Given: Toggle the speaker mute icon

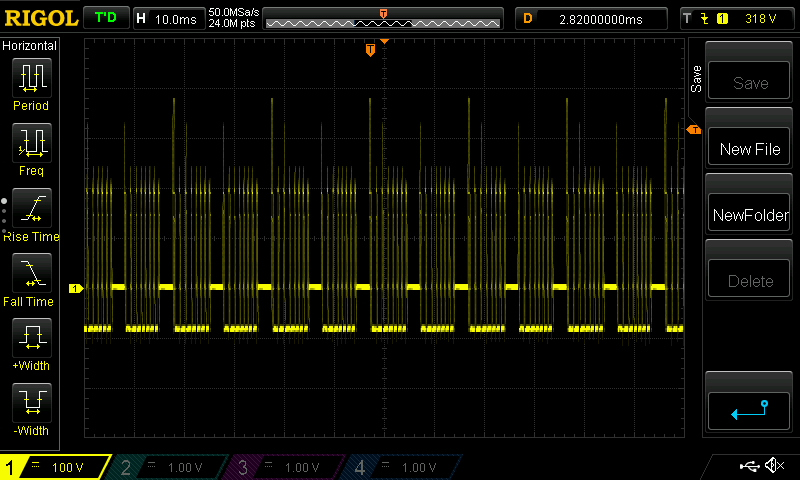Looking at the screenshot, I should point(774,466).
